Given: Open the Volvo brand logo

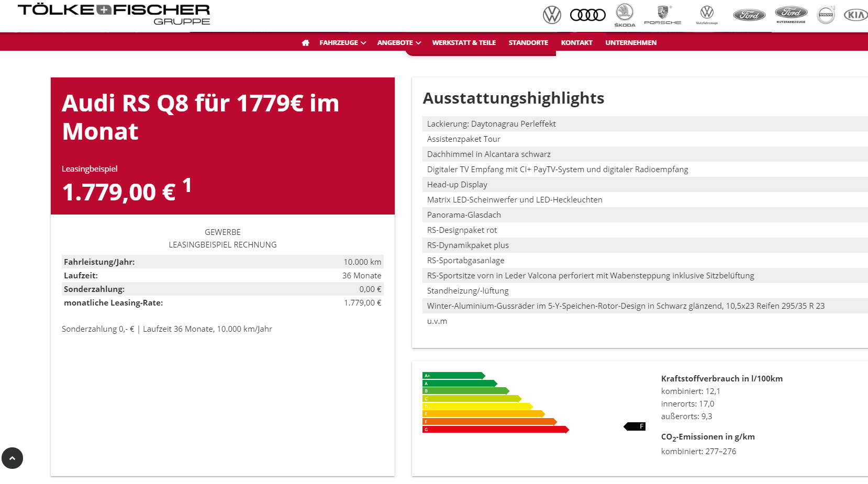Looking at the screenshot, I should (826, 15).
